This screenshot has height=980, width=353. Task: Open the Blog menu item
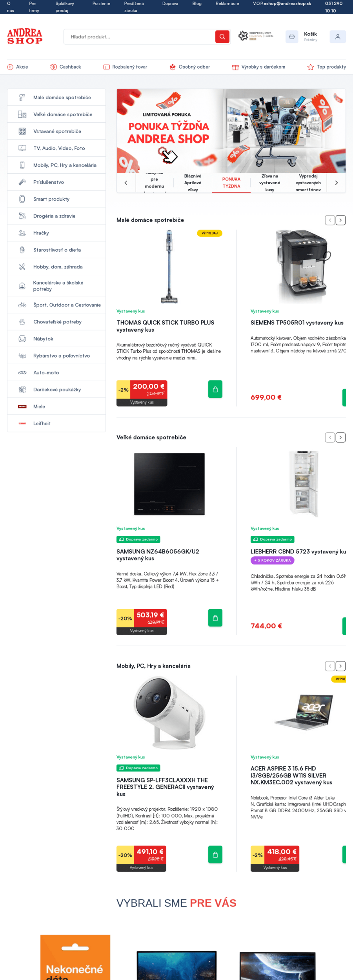tap(197, 4)
